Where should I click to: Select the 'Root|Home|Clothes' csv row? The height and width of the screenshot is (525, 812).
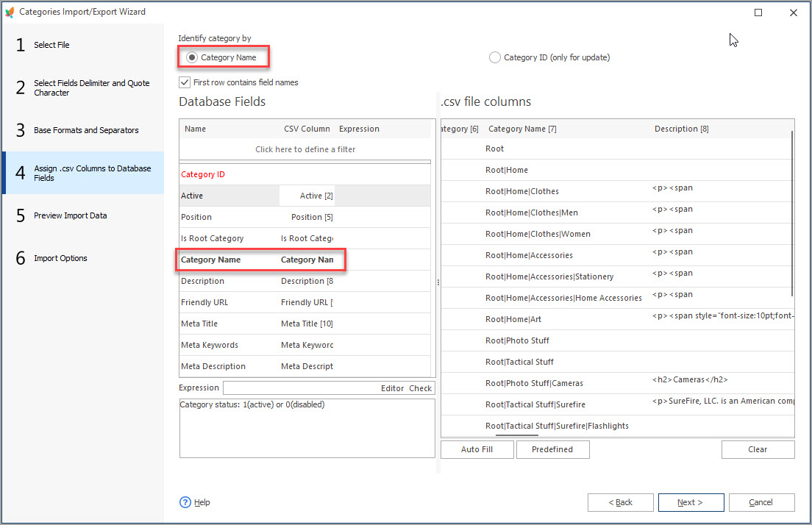(x=616, y=191)
